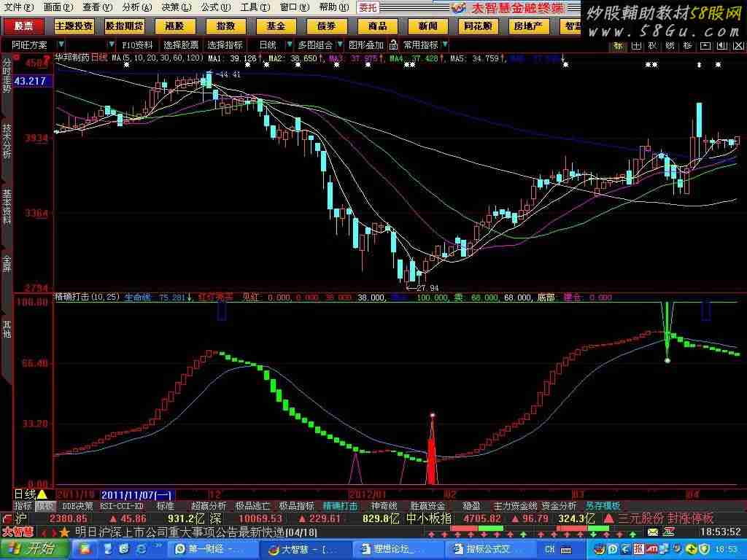
Task: Expand the dropdown next to 阿旺方案
Action: (x=61, y=44)
